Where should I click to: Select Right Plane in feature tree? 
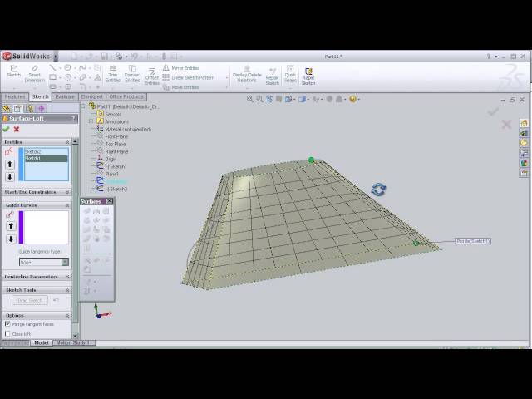pyautogui.click(x=116, y=151)
